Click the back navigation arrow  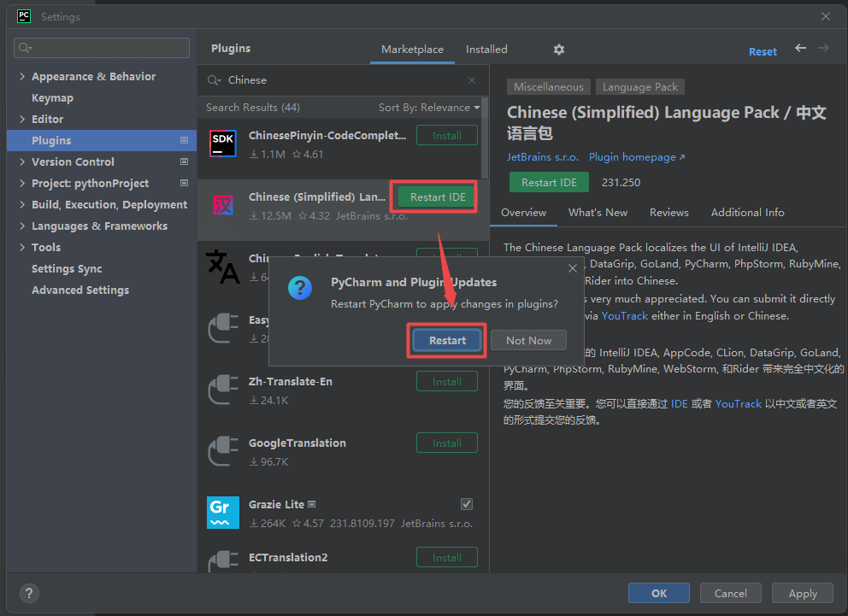800,49
